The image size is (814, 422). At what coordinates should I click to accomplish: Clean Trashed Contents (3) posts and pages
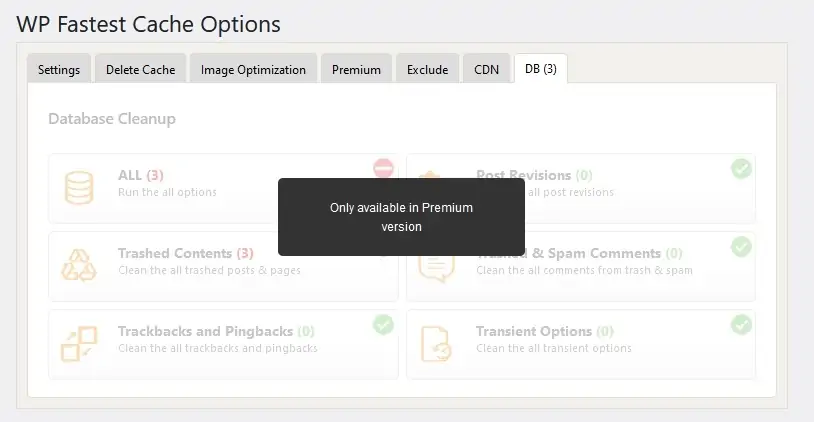[x=185, y=253]
